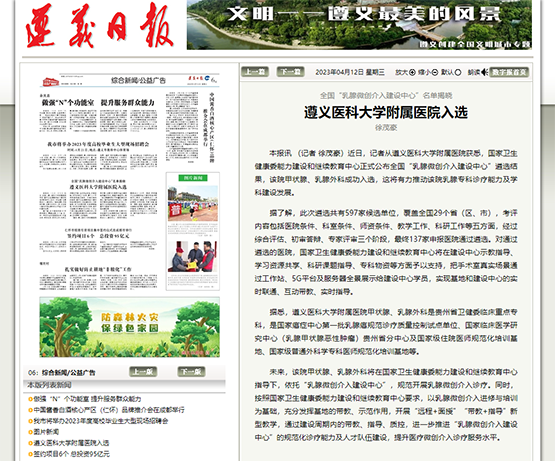The width and height of the screenshot is (555, 461).
Task: Open list link 签约项目6个 总投资95亿元
Action: [71, 454]
